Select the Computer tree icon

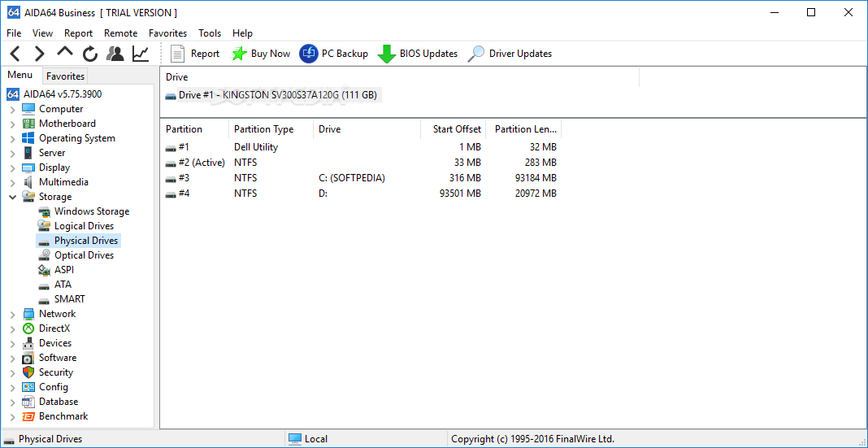tap(28, 109)
